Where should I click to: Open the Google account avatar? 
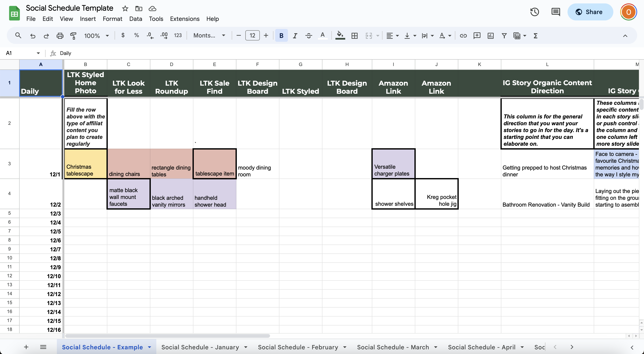pyautogui.click(x=628, y=12)
